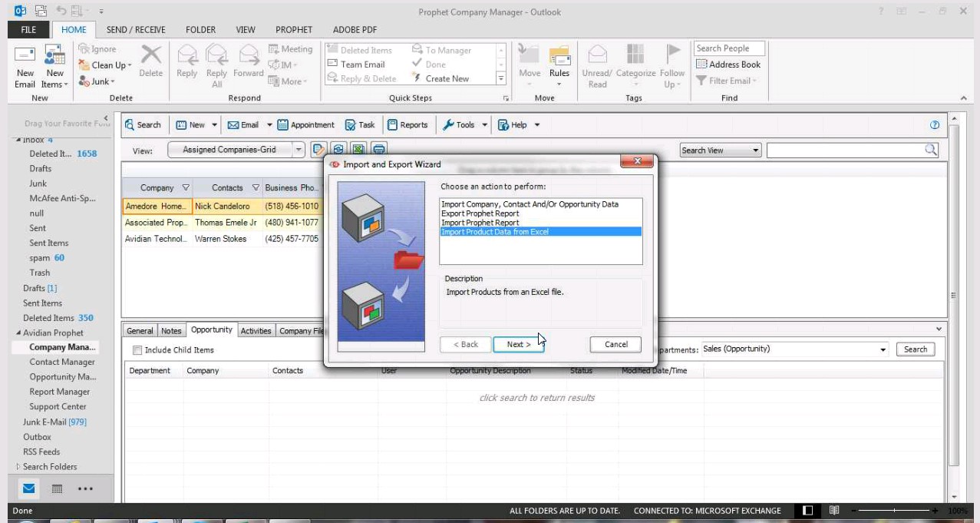The width and height of the screenshot is (980, 523).
Task: Click the Search button next to departments
Action: pyautogui.click(x=916, y=349)
